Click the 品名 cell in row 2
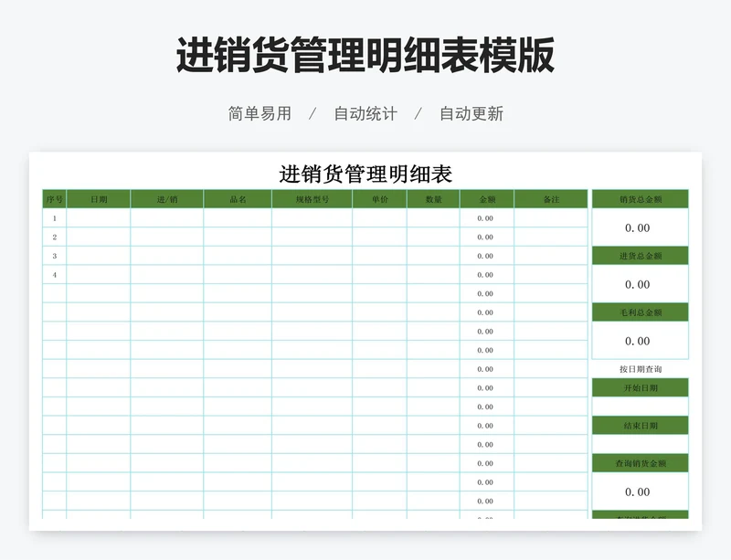The image size is (731, 560). tap(238, 237)
